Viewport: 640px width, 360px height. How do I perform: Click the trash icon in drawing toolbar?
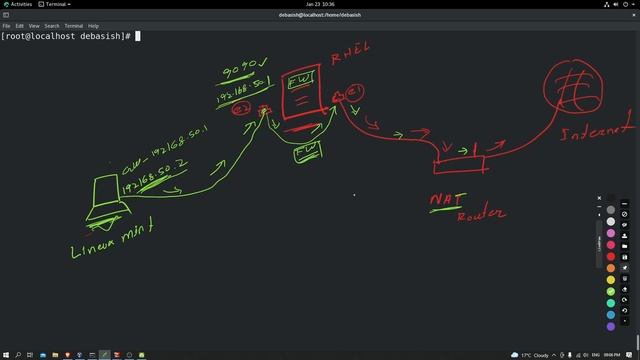[x=624, y=278]
